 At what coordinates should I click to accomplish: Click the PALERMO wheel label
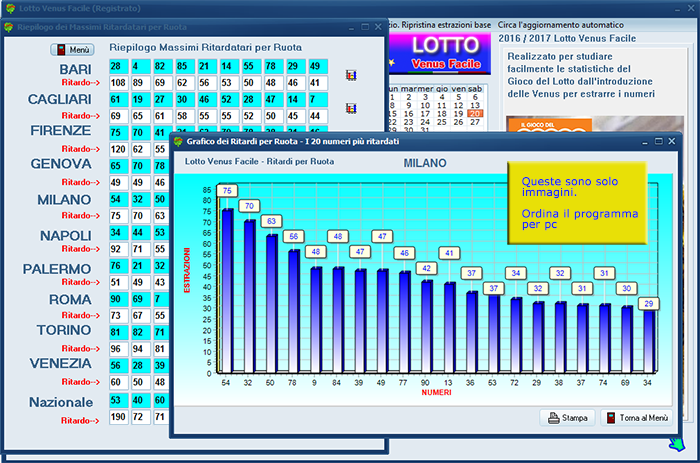coord(57,269)
